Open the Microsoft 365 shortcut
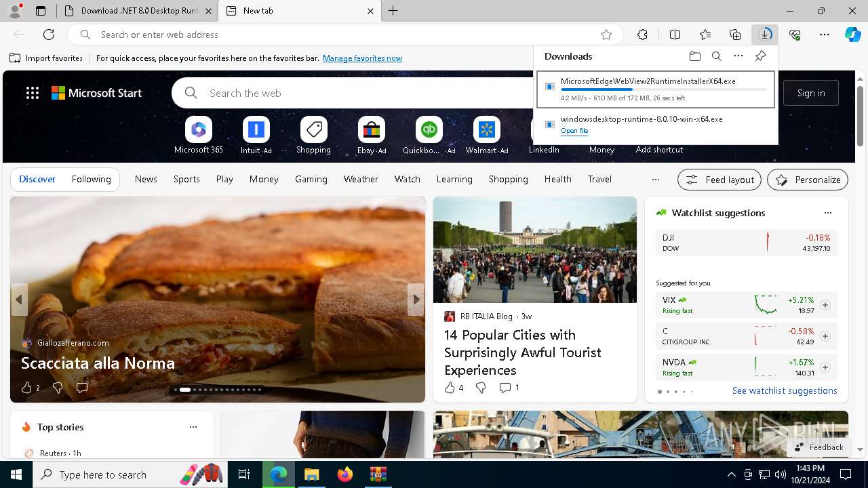868x488 pixels. (x=199, y=135)
